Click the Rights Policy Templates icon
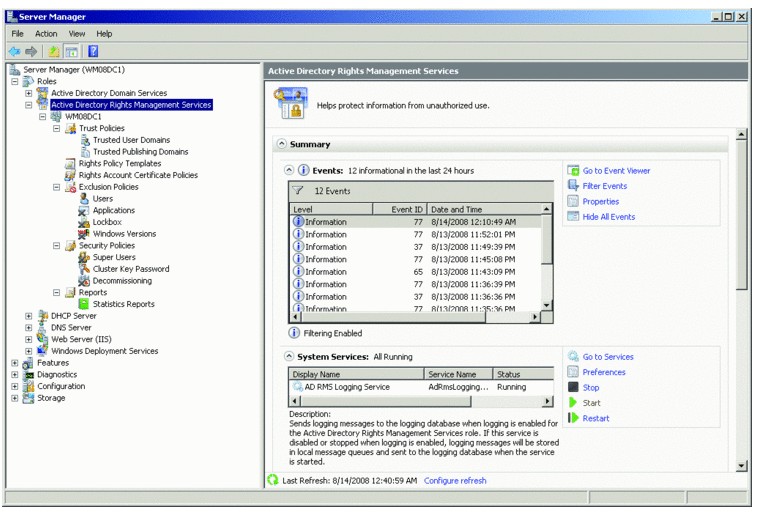Image resolution: width=760 pixels, height=513 pixels. tap(71, 163)
